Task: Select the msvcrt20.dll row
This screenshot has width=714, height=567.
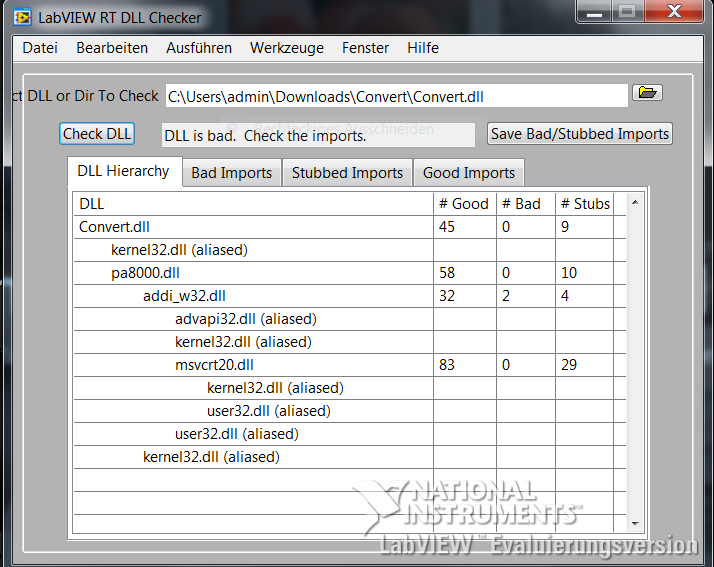Action: [x=350, y=365]
